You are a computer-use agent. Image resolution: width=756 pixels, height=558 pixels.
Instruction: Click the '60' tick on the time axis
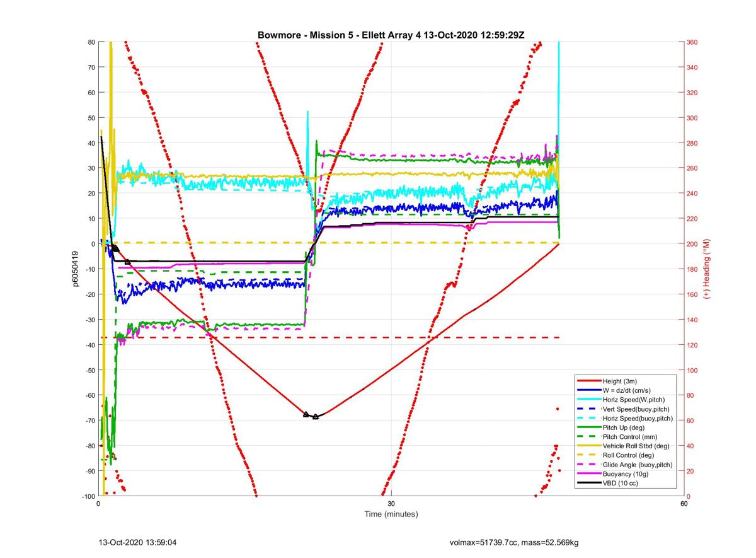(684, 504)
